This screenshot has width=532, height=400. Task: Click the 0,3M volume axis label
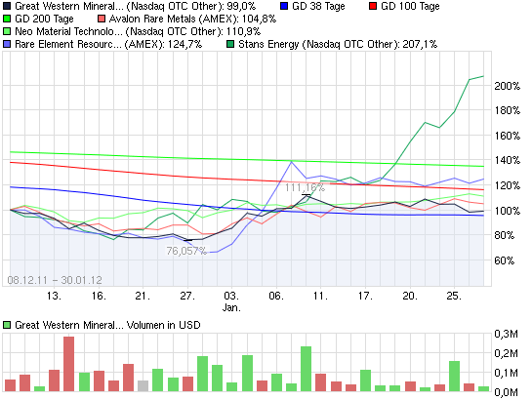(x=506, y=334)
